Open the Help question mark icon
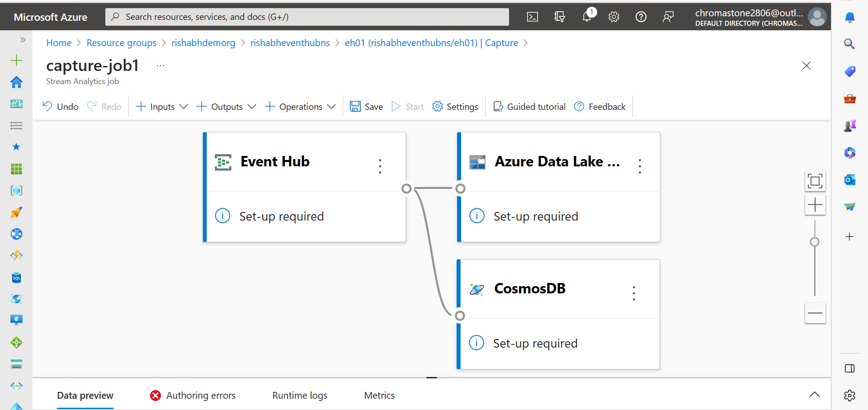Screen dimensions: 868x410 (641, 17)
